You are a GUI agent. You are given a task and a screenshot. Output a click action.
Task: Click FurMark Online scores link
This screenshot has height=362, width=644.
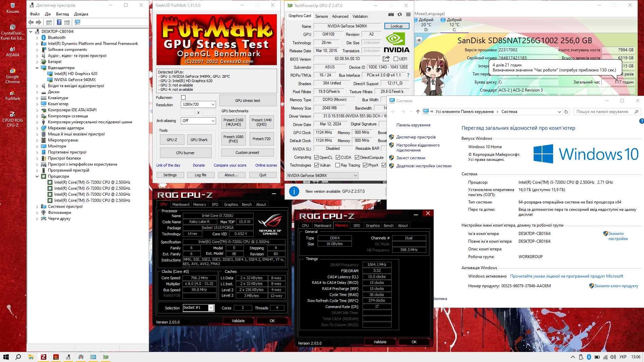pos(266,165)
